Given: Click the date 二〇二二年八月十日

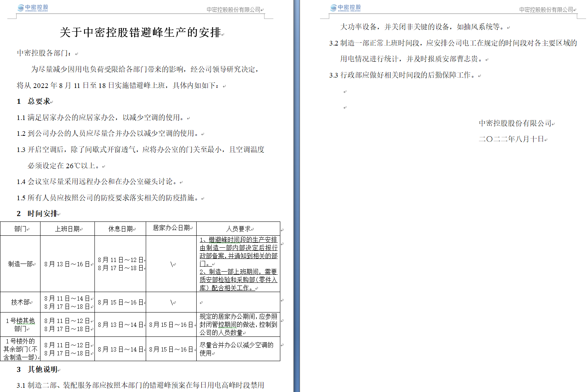Looking at the screenshot, I should [512, 139].
